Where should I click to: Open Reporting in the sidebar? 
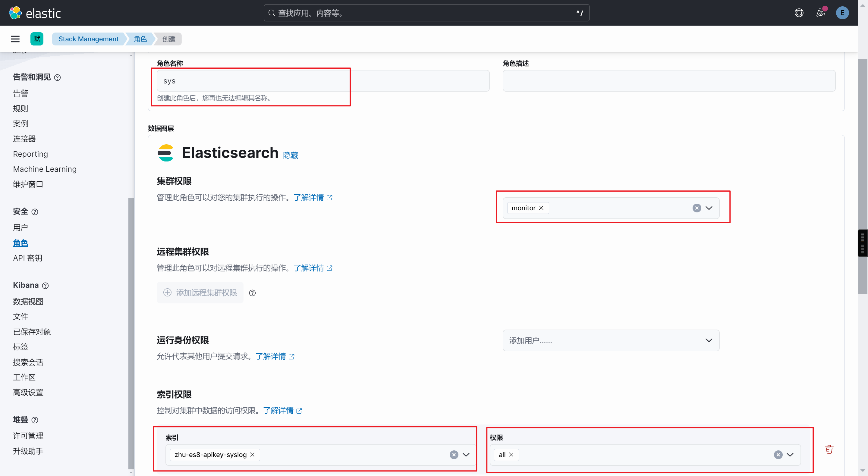coord(30,154)
